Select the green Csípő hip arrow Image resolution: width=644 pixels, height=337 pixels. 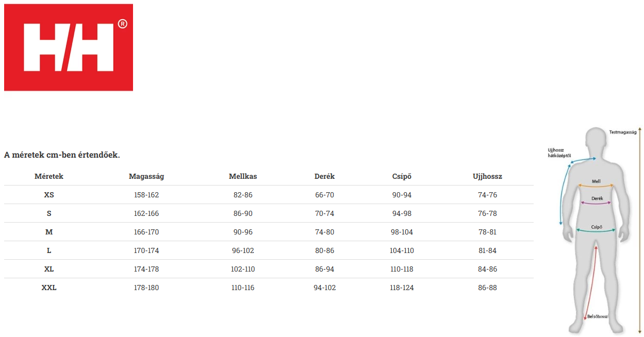click(x=597, y=229)
